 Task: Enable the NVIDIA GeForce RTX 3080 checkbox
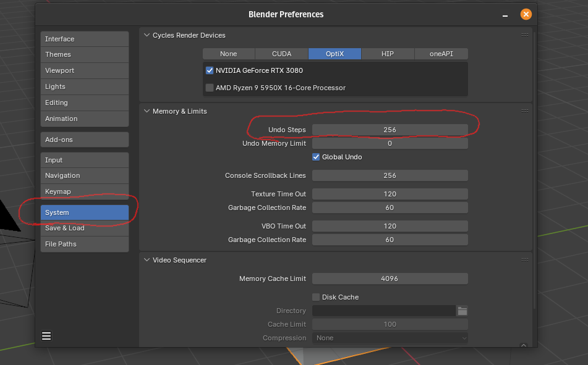[210, 70]
